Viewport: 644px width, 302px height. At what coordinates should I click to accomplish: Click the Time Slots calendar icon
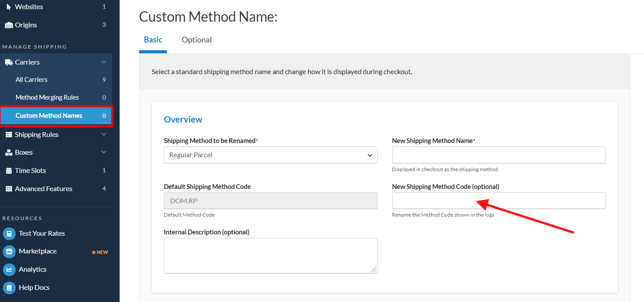tap(9, 171)
